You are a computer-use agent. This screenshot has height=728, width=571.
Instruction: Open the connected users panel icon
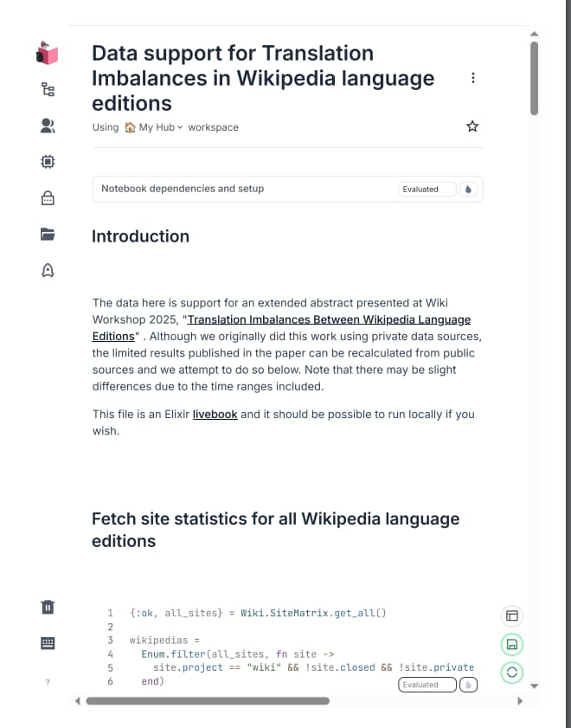coord(48,126)
